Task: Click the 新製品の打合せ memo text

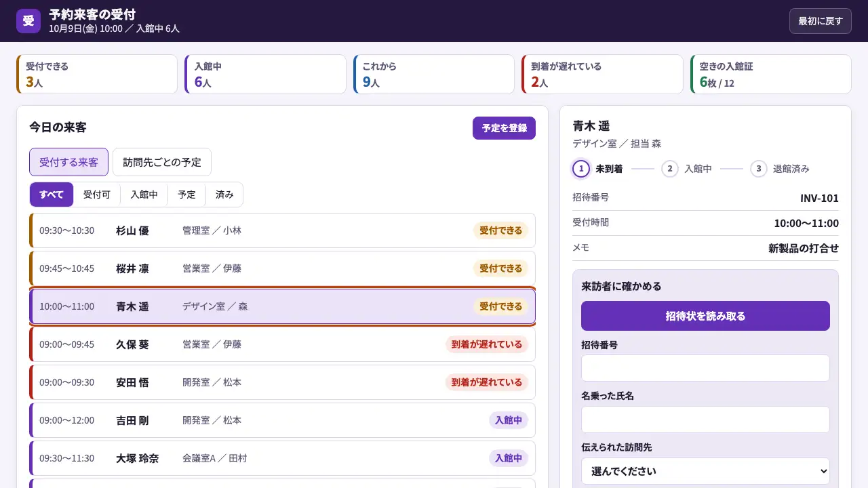Action: click(x=804, y=248)
